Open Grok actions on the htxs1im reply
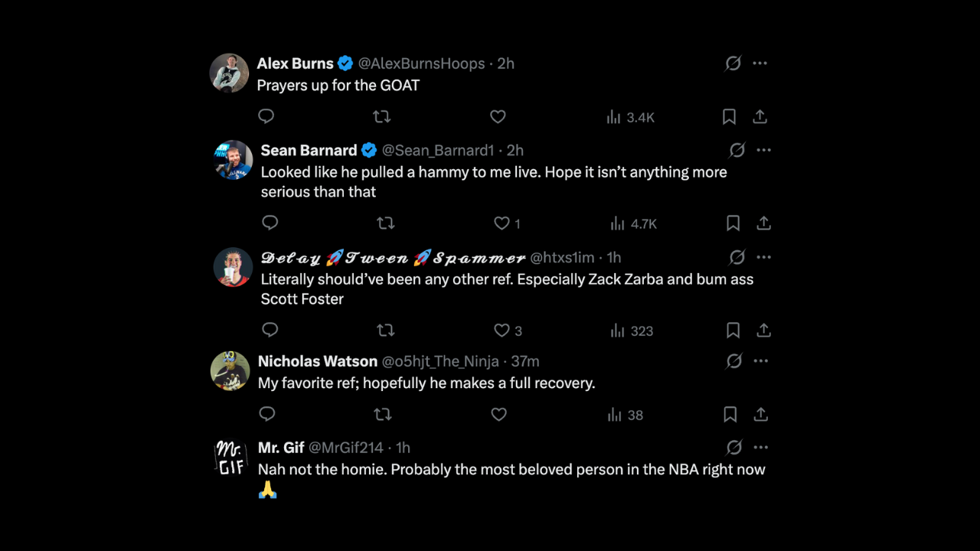 [x=737, y=257]
